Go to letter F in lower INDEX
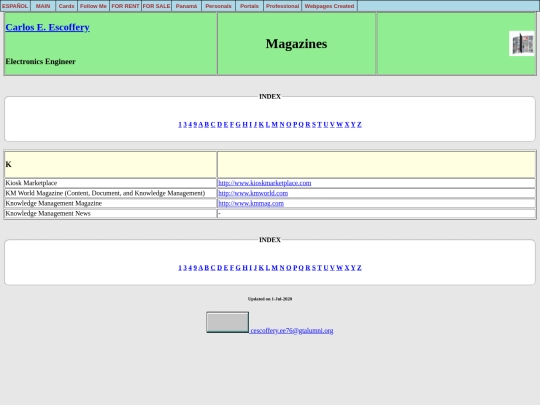Image resolution: width=540 pixels, height=405 pixels. click(232, 268)
